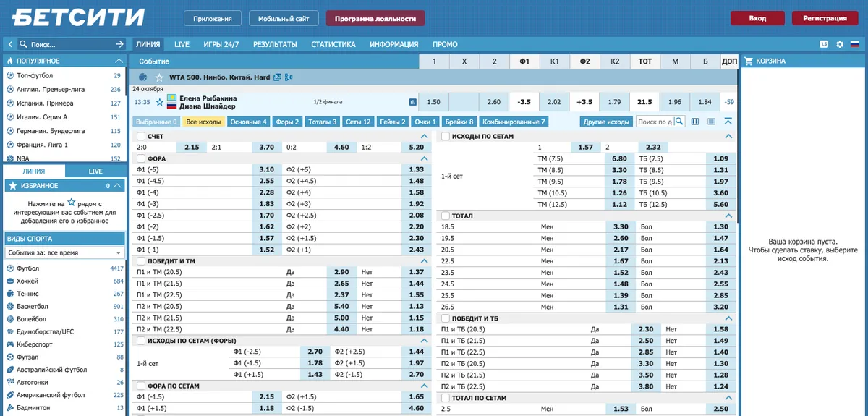
Task: Open РЕЗУЛЬТАТЫ menu item
Action: [275, 45]
